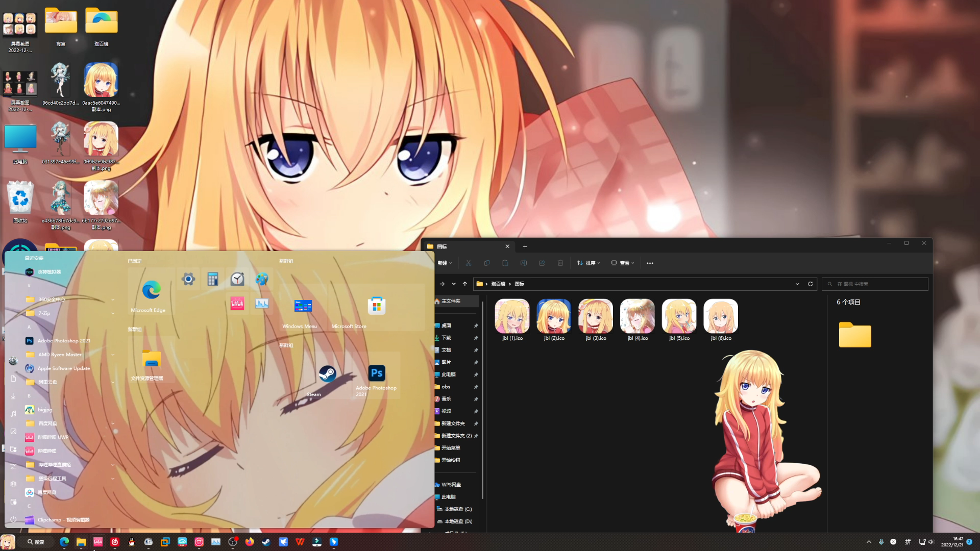980x551 pixels.
Task: Click the Settings gear tile
Action: coord(188,279)
